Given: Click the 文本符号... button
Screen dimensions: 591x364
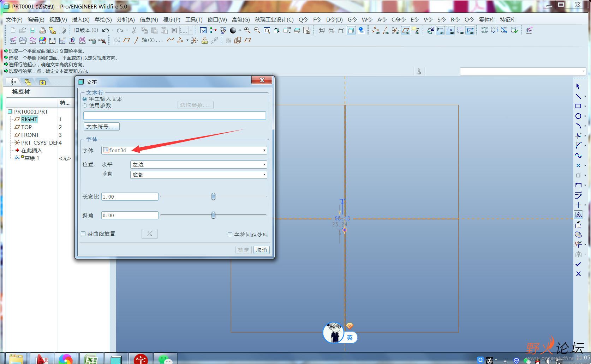Looking at the screenshot, I should 102,126.
